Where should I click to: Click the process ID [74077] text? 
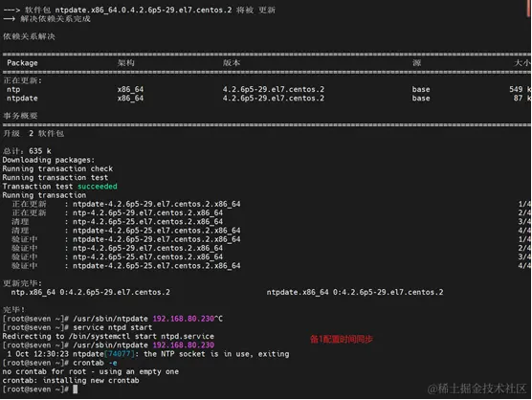(119, 354)
